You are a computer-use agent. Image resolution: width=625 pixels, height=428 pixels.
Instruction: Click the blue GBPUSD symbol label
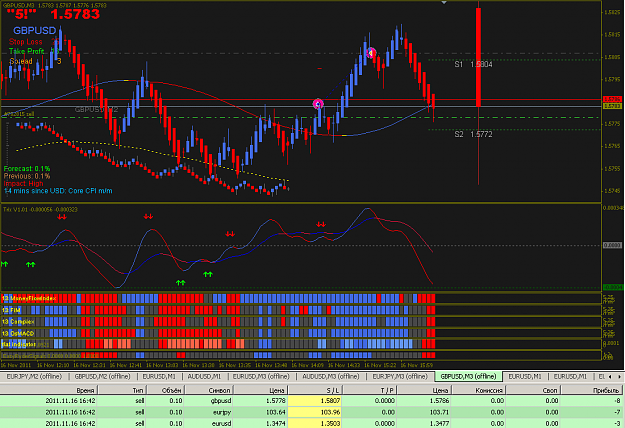pos(34,31)
